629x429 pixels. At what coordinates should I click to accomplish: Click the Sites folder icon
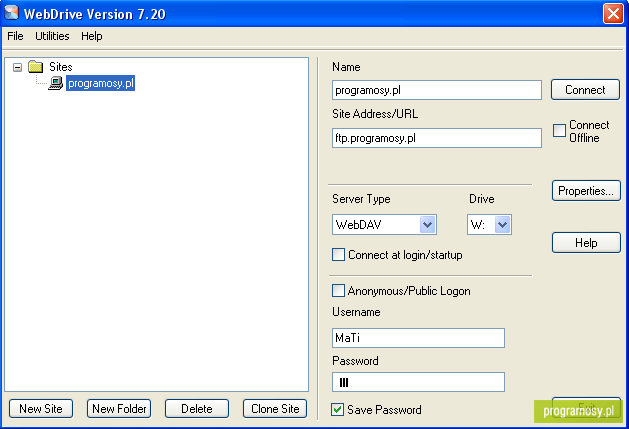click(36, 67)
